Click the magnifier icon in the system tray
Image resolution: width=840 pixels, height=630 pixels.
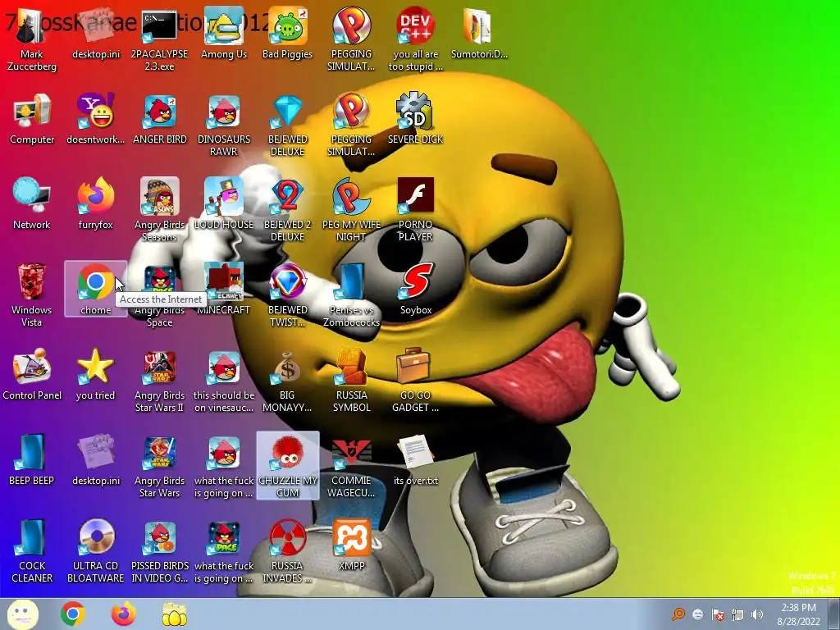(x=678, y=614)
